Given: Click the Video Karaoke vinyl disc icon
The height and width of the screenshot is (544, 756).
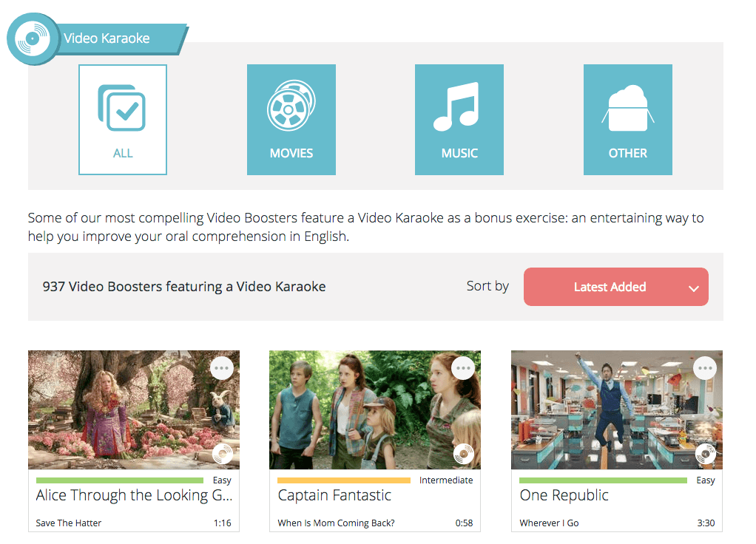Looking at the screenshot, I should coord(33,38).
